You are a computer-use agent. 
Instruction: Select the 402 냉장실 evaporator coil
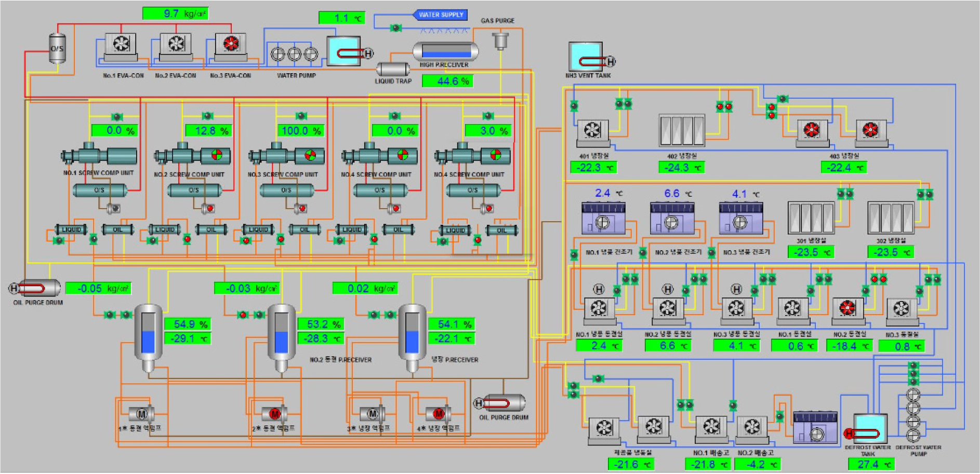(x=682, y=130)
